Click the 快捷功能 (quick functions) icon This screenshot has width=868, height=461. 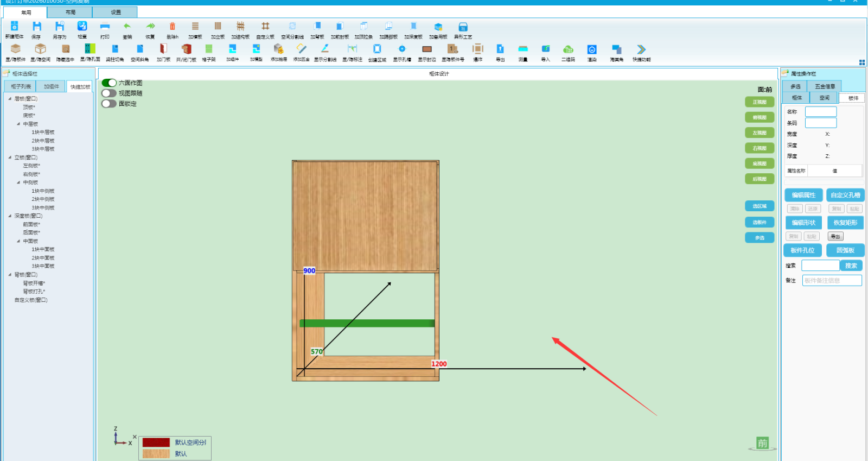tap(641, 49)
